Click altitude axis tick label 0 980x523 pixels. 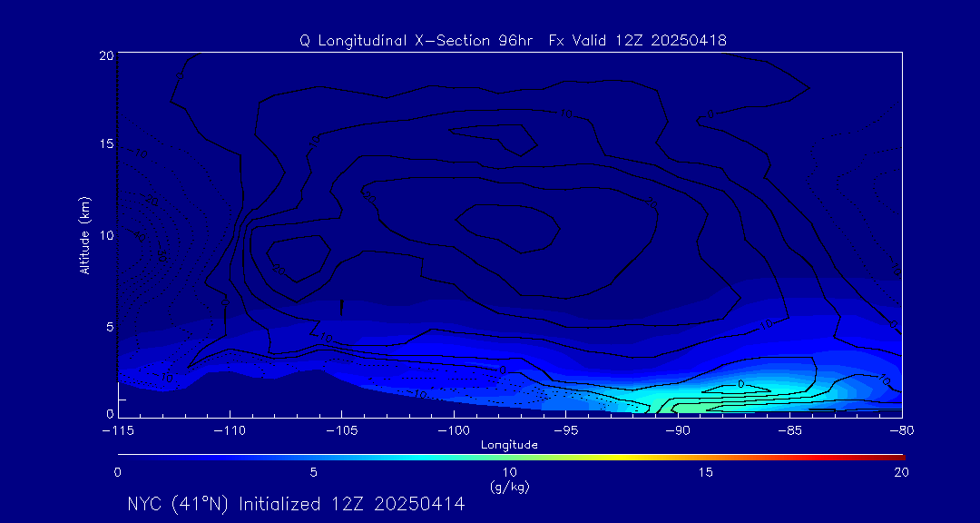click(x=110, y=413)
